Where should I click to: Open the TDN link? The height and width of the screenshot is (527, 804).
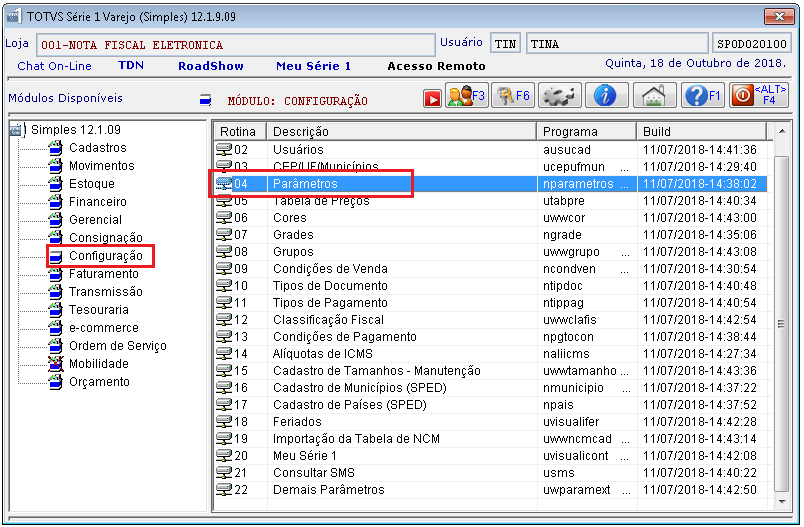click(131, 66)
